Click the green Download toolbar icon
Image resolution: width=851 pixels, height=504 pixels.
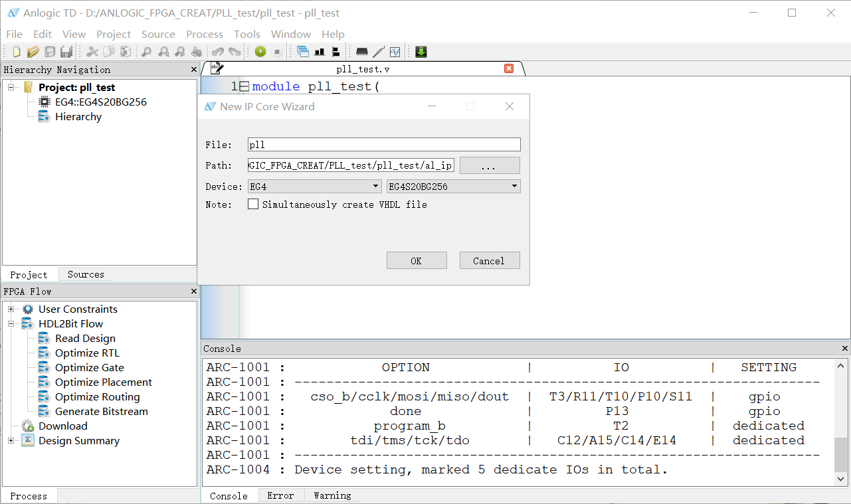point(421,52)
